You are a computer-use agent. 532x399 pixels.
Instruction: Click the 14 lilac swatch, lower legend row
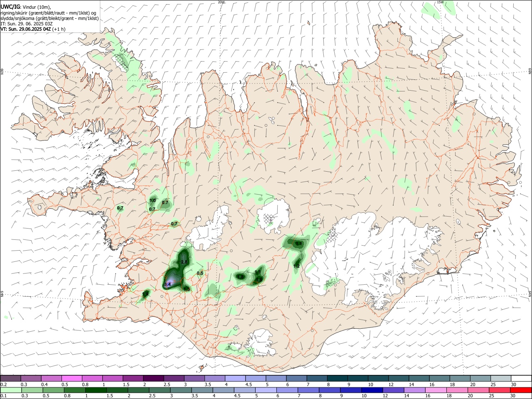click(414, 390)
